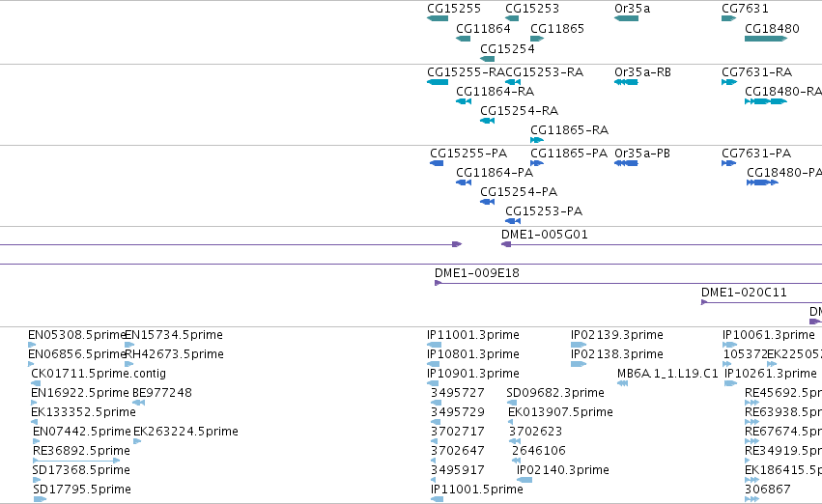
Task: Open the MB6A.1_1.L19.C1 feature
Action: [x=622, y=383]
